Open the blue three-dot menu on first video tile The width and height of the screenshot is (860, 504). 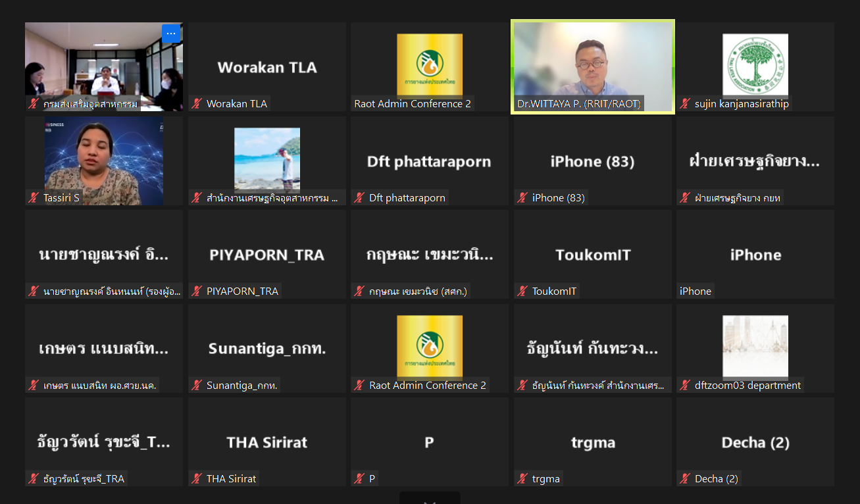tap(171, 33)
